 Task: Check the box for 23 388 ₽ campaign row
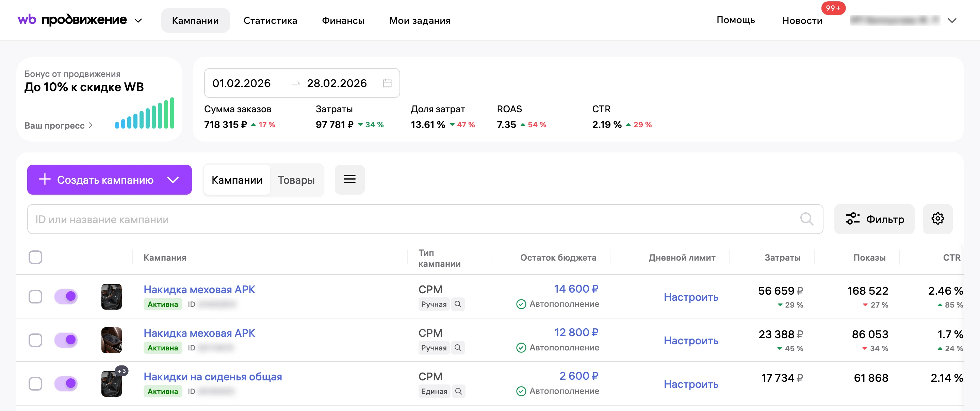click(x=35, y=340)
